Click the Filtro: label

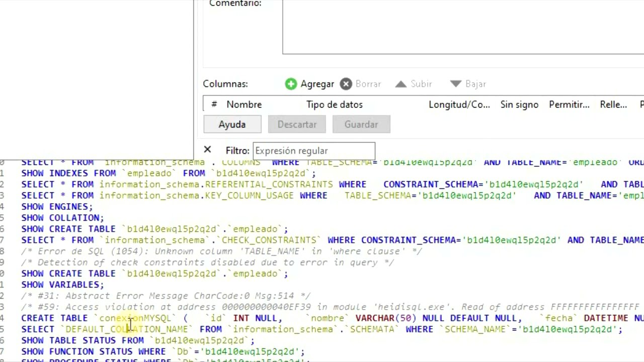237,150
